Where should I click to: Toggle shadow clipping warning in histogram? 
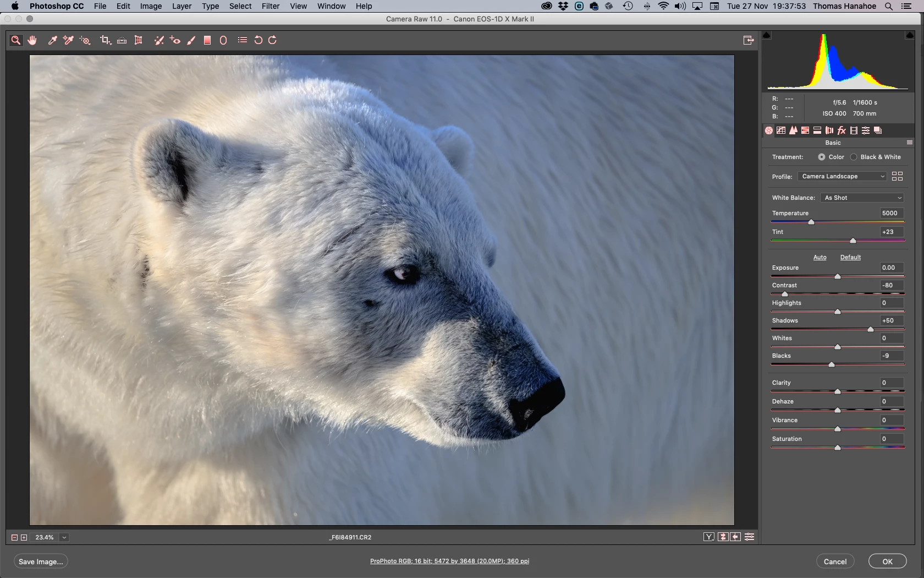[767, 35]
